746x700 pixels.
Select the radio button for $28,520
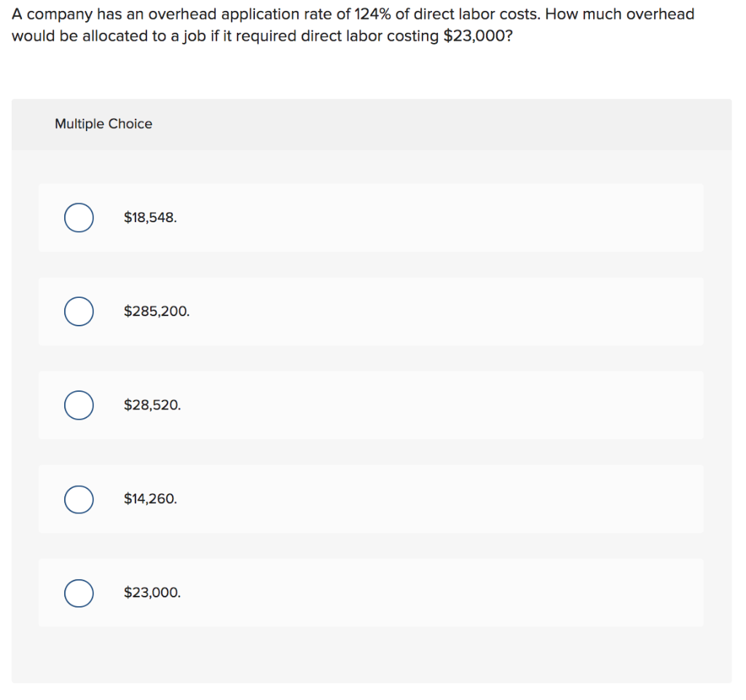(x=79, y=405)
